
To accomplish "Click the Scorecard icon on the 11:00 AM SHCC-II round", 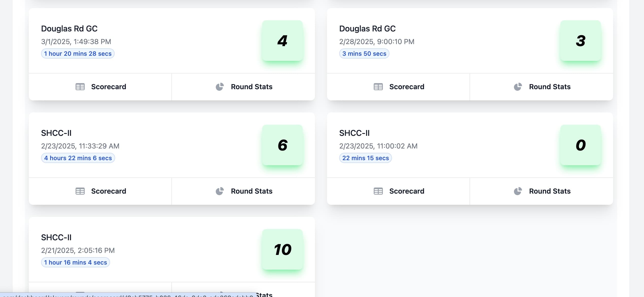I will click(378, 191).
